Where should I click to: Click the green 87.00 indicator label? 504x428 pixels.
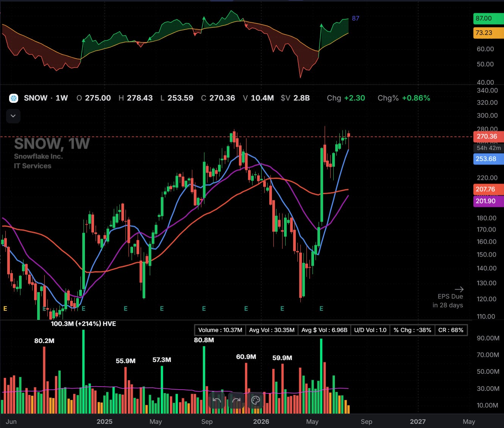point(488,18)
